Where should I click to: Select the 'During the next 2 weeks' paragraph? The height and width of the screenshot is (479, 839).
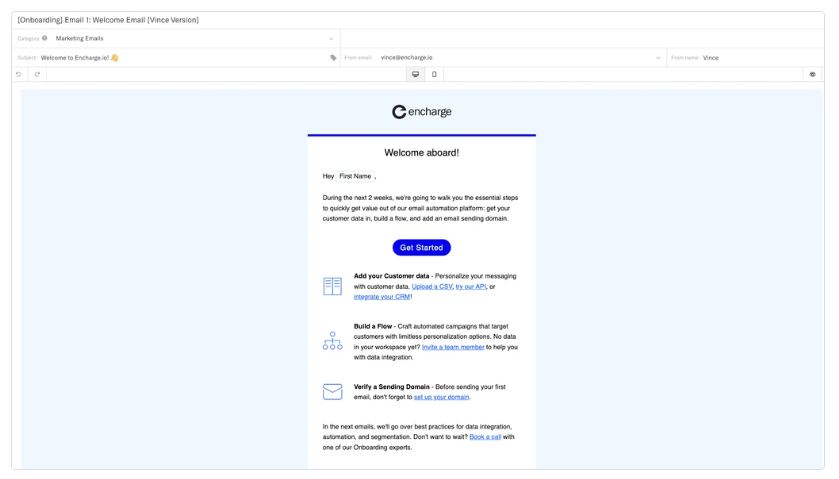[420, 208]
